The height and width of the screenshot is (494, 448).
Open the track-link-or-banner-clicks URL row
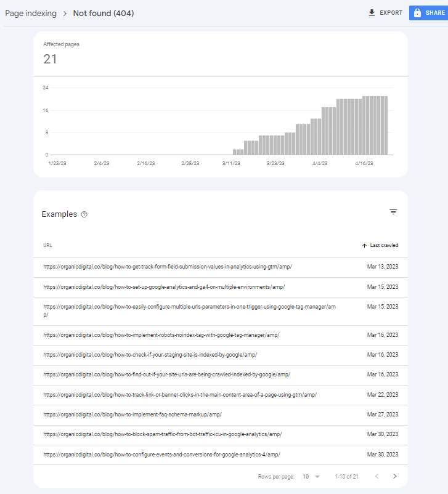pyautogui.click(x=180, y=395)
